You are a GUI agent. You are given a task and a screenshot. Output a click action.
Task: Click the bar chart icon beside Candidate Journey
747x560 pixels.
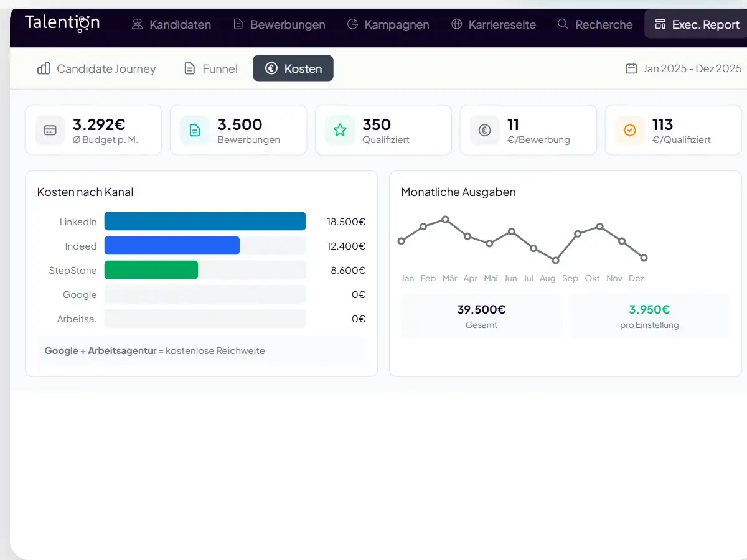43,69
